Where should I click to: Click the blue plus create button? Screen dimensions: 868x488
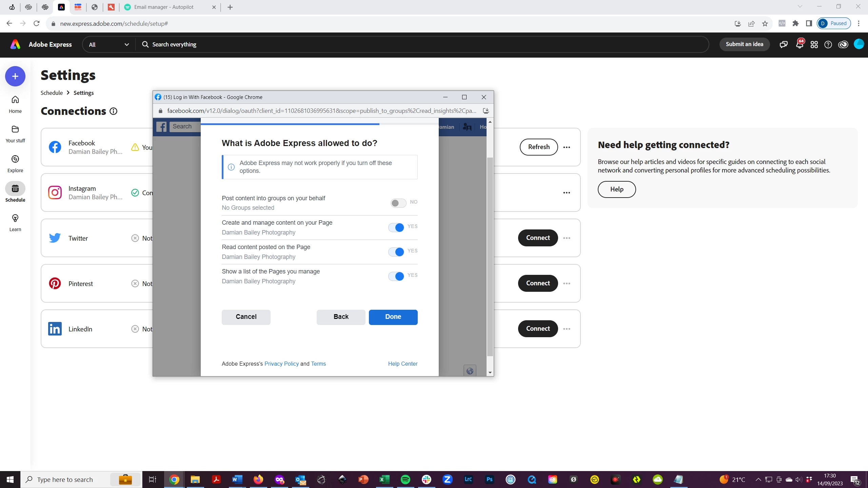click(x=15, y=76)
